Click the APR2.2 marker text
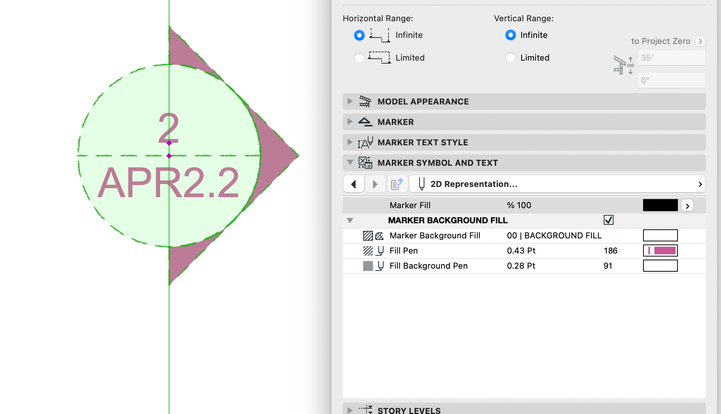 pos(168,183)
